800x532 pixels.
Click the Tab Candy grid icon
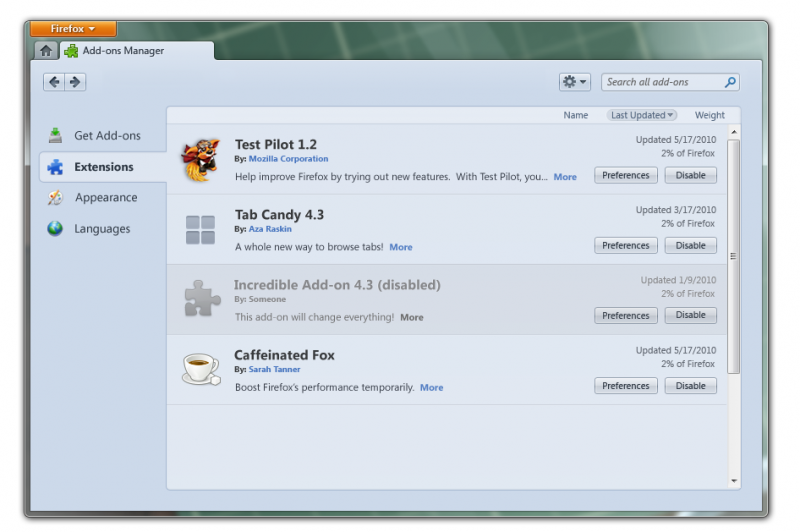point(200,230)
